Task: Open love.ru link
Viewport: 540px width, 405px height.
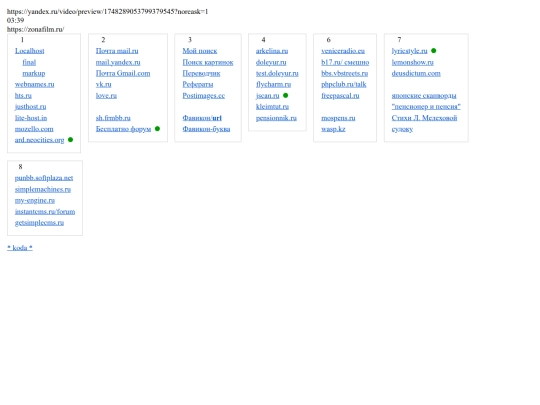Action: coord(106,96)
